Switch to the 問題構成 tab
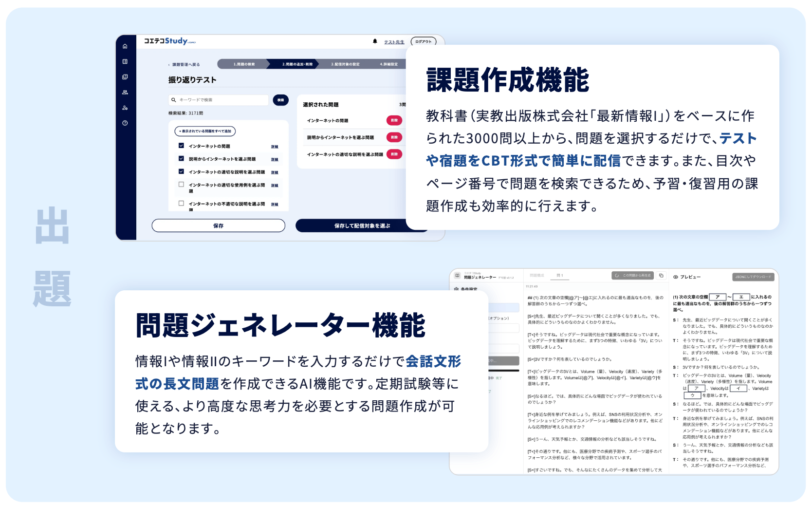Screen dimensions: 812x506 537,276
